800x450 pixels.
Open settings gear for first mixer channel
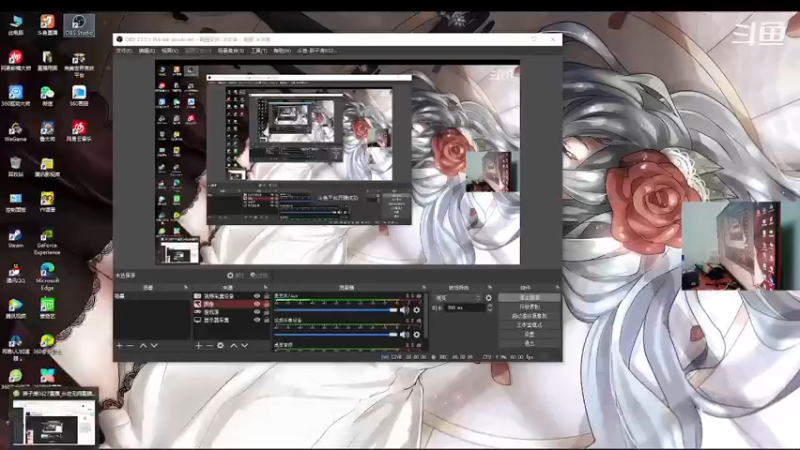pos(417,310)
